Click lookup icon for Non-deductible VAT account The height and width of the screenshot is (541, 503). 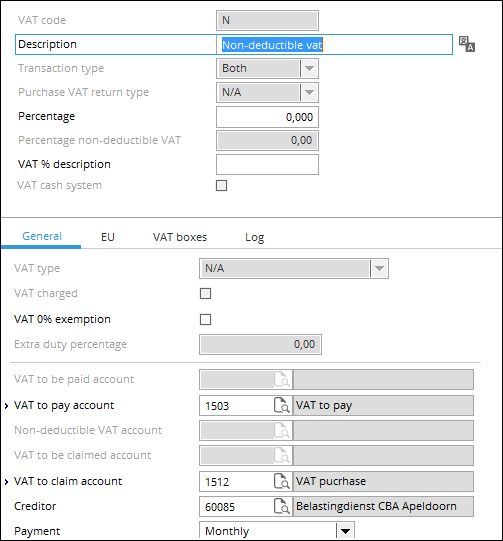(x=282, y=430)
